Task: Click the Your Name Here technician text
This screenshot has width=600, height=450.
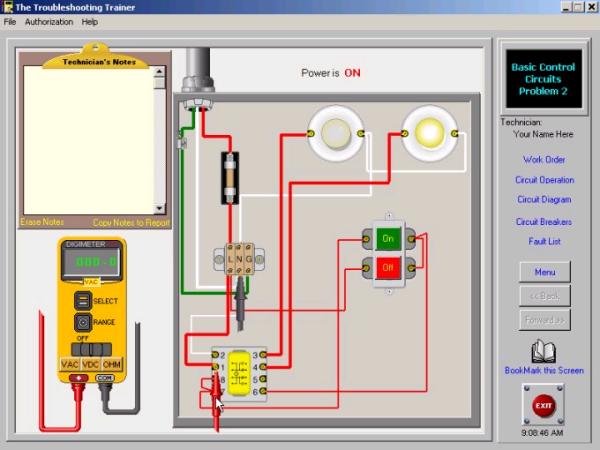Action: [543, 134]
